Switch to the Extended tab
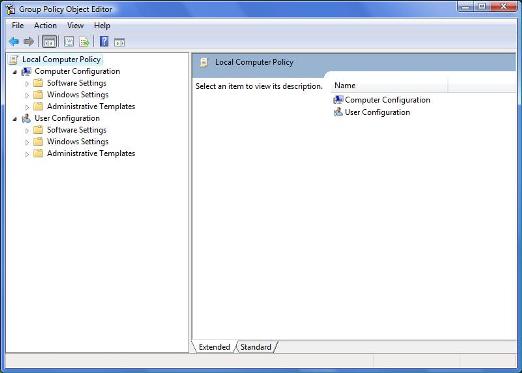This screenshot has height=373, width=522. click(214, 347)
